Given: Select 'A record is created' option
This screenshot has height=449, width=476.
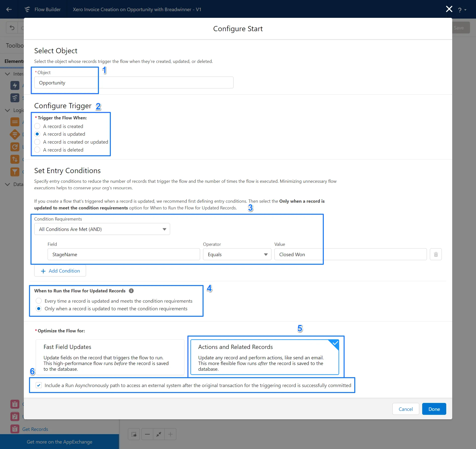Looking at the screenshot, I should tap(37, 126).
